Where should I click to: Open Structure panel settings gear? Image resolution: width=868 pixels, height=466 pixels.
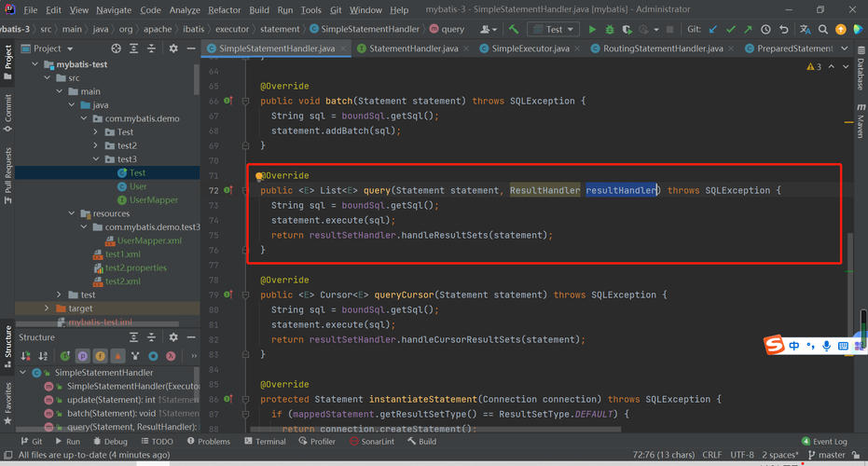click(173, 337)
